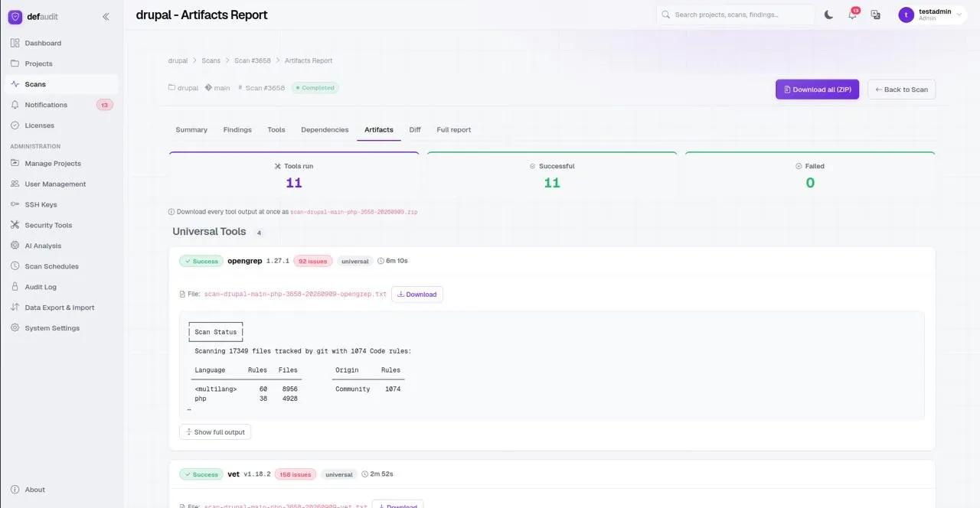Screen dimensions: 980x508
Task: Click Data Export & Import arrows icon
Action: coord(15,308)
